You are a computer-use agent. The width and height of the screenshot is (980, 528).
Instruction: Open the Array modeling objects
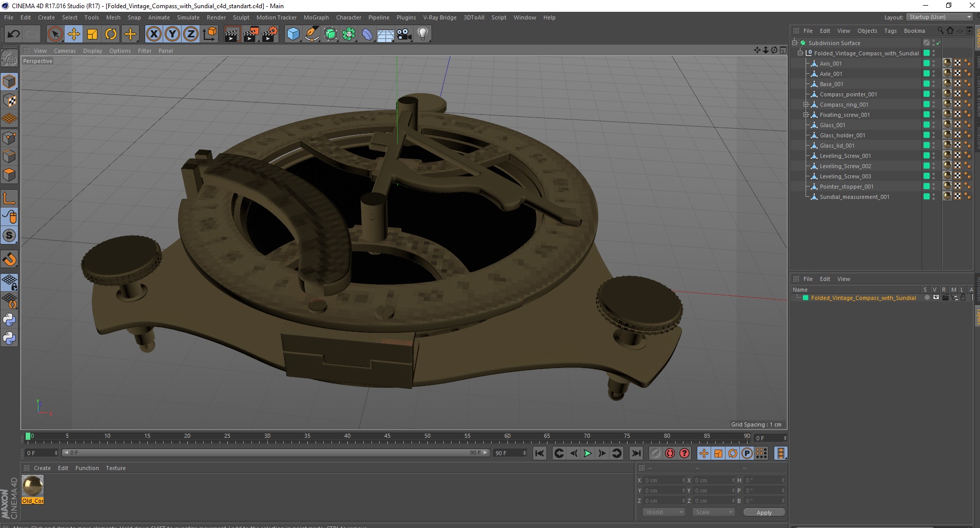pyautogui.click(x=349, y=34)
